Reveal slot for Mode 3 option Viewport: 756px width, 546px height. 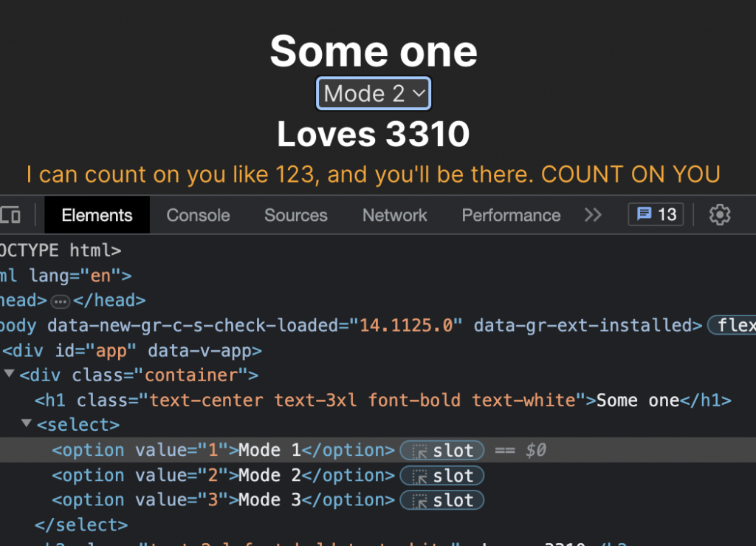point(442,500)
